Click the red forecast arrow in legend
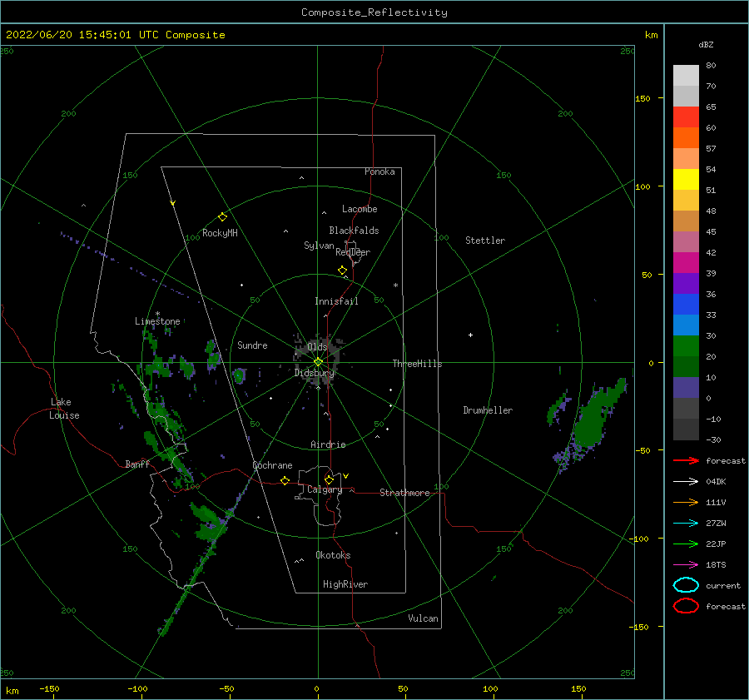 pos(686,460)
